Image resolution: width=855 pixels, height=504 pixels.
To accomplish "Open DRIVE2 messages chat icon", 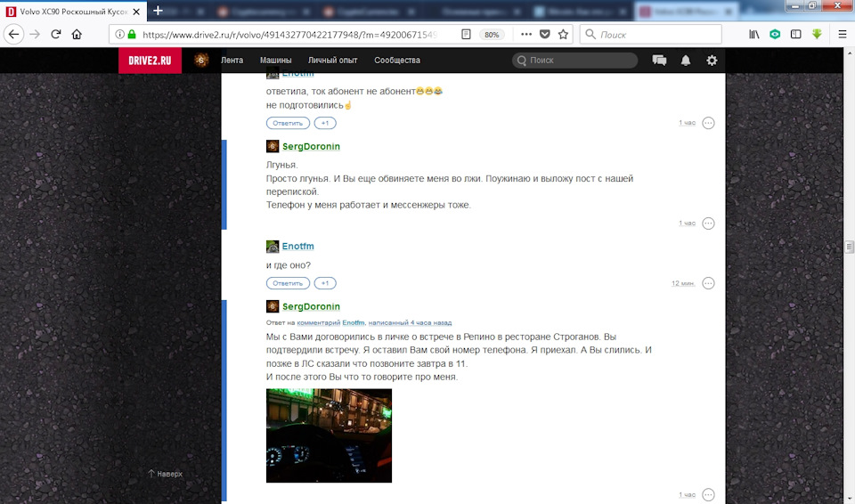I will click(659, 60).
